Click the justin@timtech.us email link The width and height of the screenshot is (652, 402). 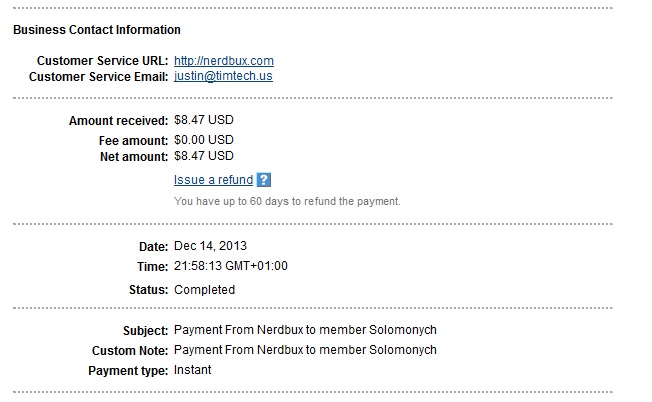[x=223, y=76]
